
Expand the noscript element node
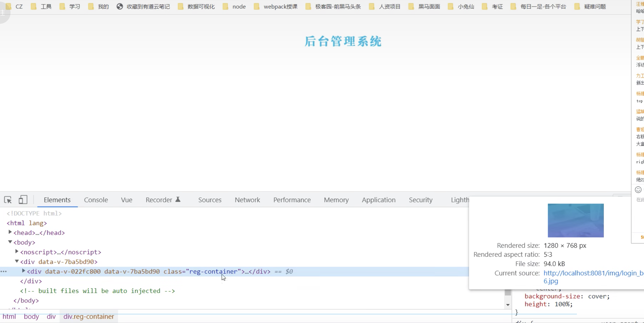[x=17, y=251]
